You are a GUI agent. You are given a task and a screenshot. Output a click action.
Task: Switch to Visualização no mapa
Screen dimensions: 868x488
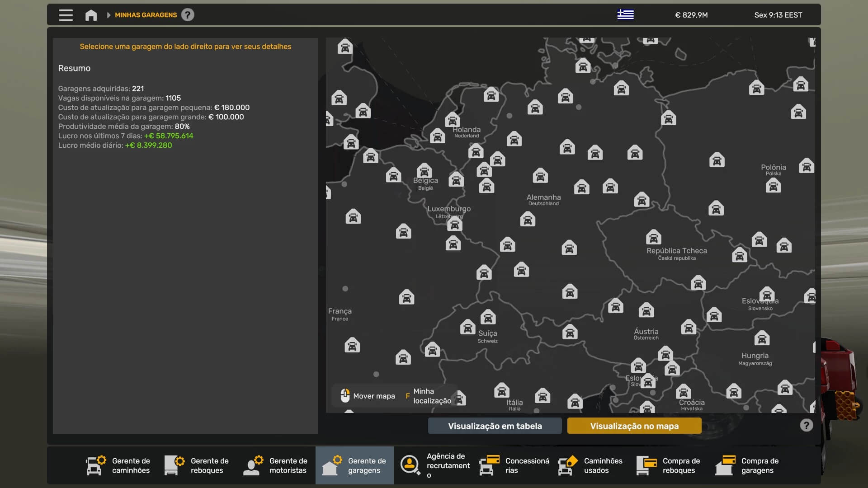(x=634, y=426)
